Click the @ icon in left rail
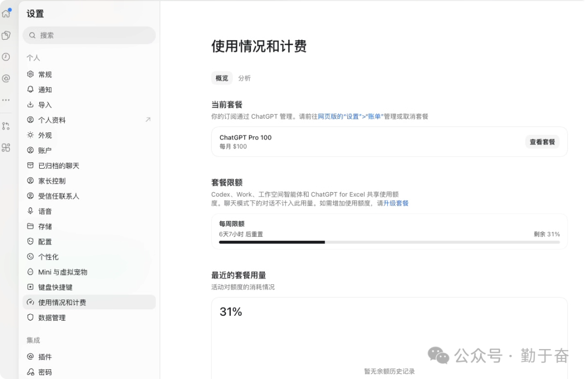The height and width of the screenshot is (379, 588). 6,78
